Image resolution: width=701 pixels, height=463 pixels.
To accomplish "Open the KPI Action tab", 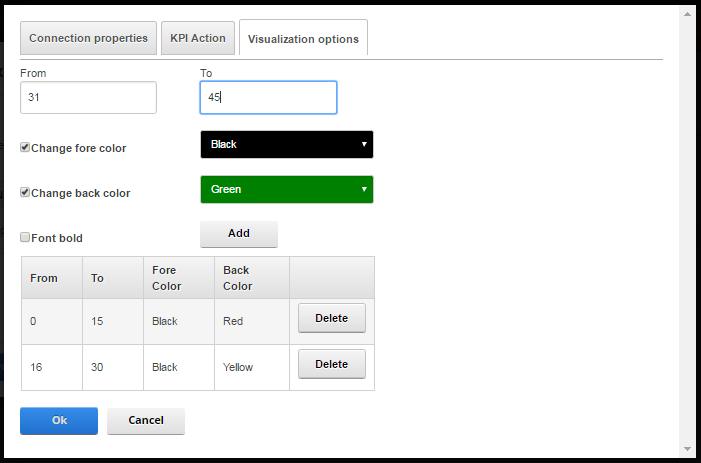I will [198, 38].
